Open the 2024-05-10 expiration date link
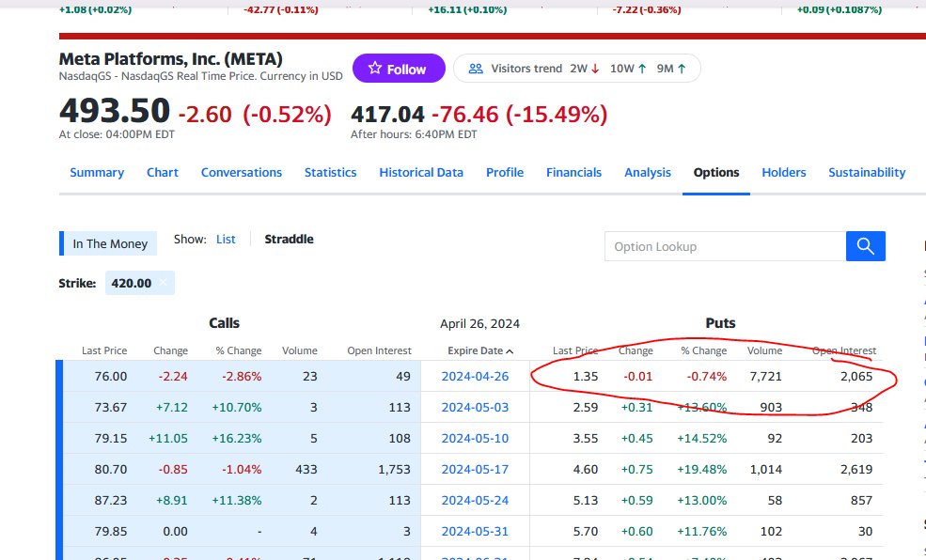 point(475,439)
